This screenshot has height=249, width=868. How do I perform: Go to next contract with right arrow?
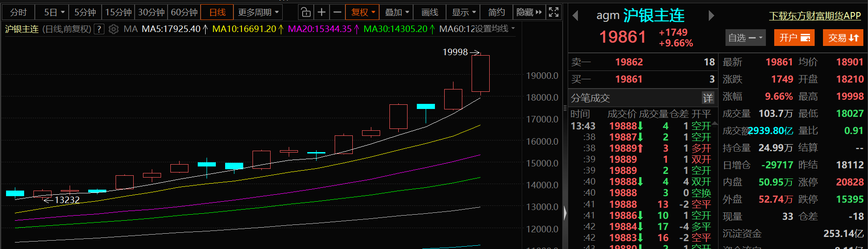(x=711, y=16)
